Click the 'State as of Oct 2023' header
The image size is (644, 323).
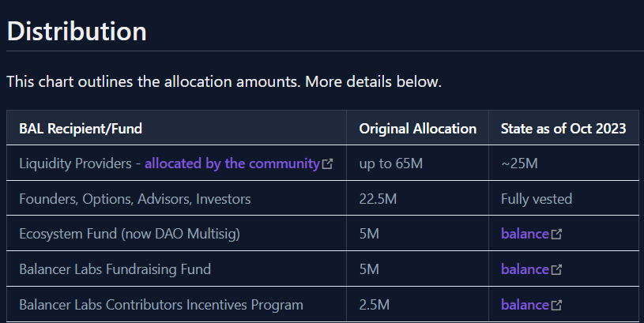tap(563, 129)
